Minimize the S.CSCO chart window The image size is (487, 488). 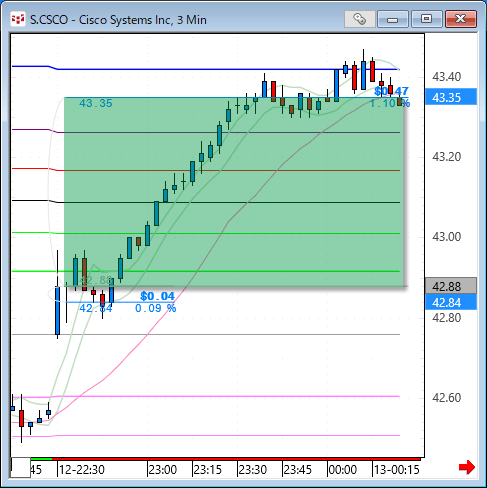click(x=393, y=19)
